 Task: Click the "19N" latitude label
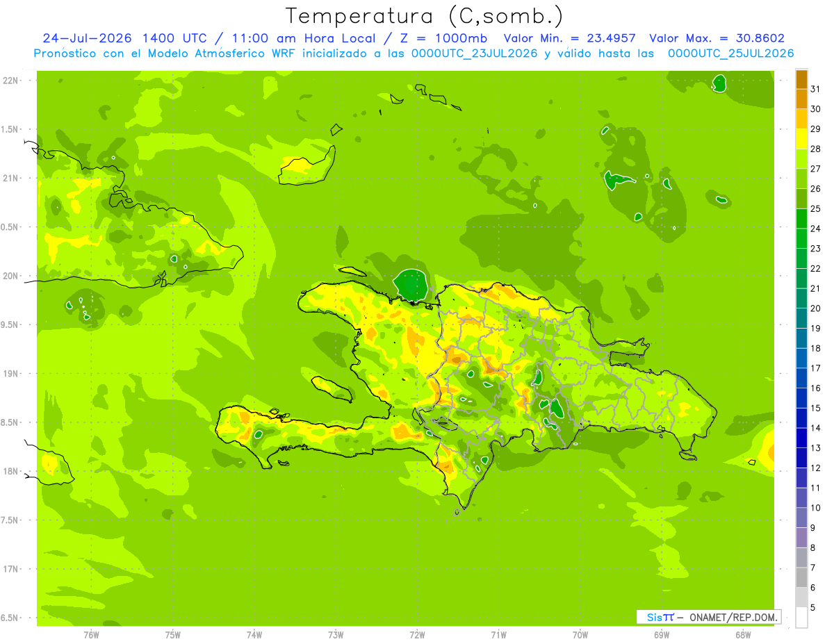(x=10, y=374)
